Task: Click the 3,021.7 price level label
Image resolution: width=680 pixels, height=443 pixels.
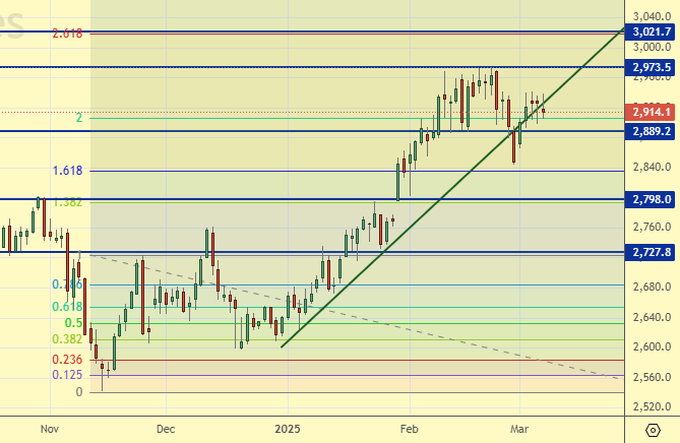Action: pyautogui.click(x=651, y=32)
